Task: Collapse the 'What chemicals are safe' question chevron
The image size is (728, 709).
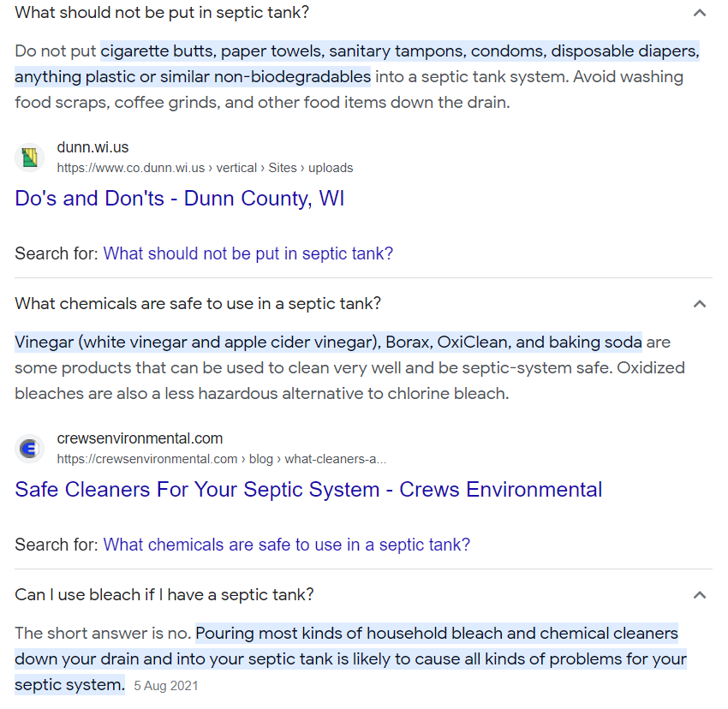Action: click(700, 304)
